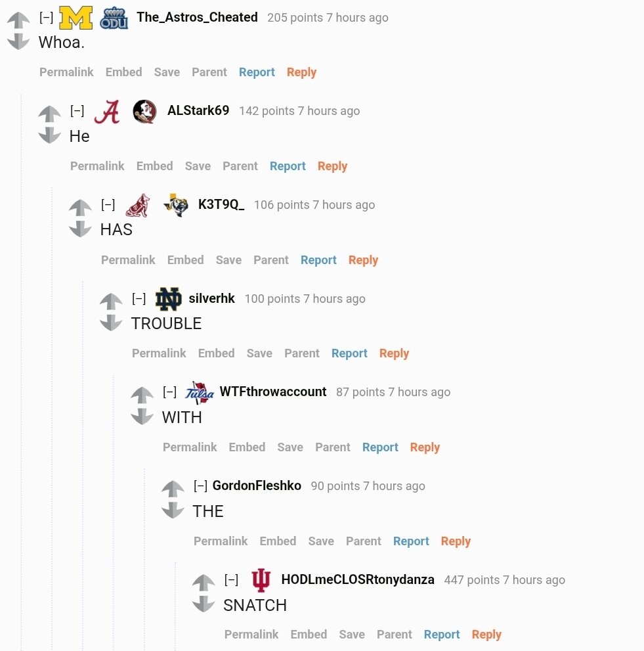The image size is (644, 651).
Task: Downvote ALStark69's "He" comment
Action: click(49, 135)
